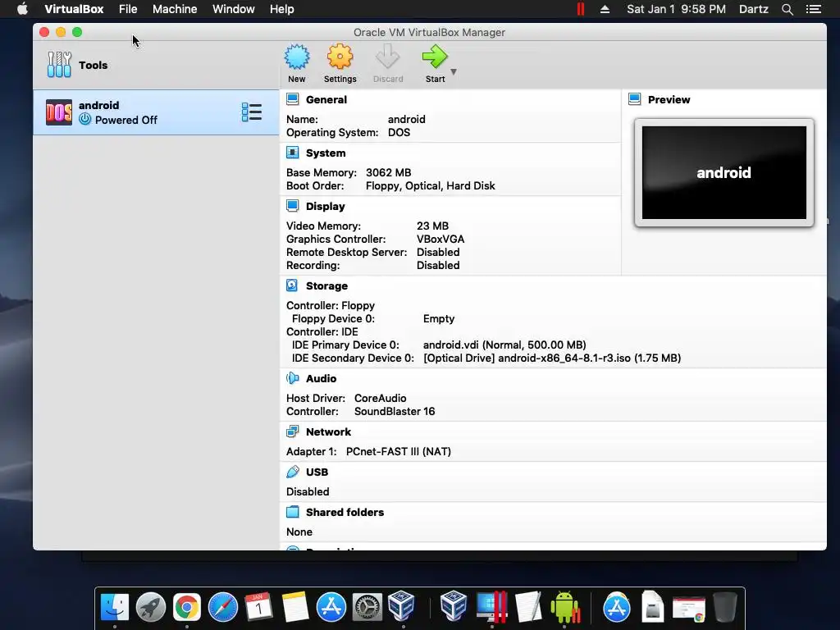
Task: Open the Shared folders header link
Action: coord(345,512)
